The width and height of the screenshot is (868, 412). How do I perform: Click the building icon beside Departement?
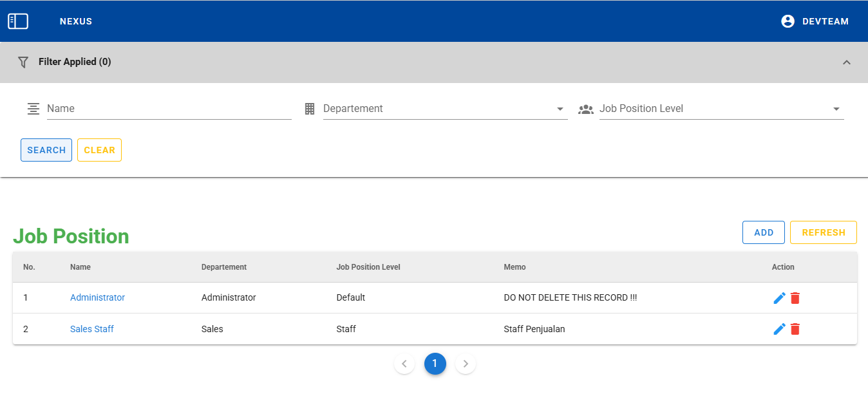point(310,109)
